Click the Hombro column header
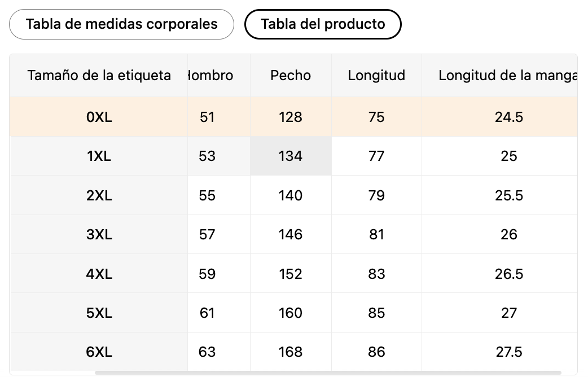 coord(211,75)
